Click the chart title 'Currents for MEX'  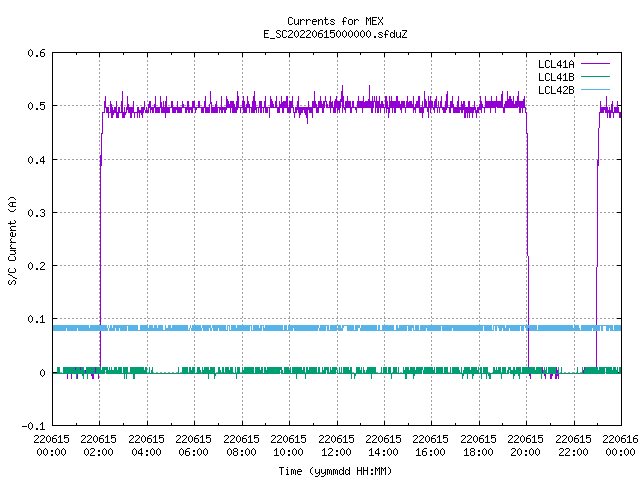(x=335, y=21)
